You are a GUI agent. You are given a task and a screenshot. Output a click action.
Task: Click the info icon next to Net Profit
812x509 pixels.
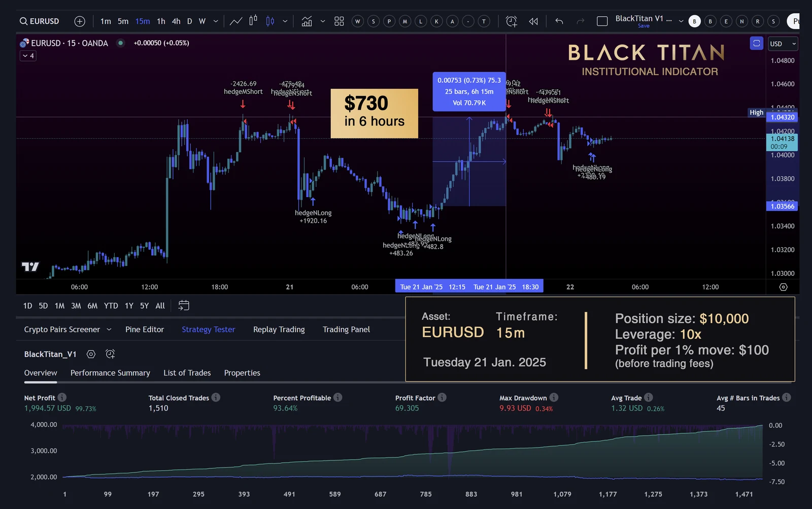(x=62, y=397)
